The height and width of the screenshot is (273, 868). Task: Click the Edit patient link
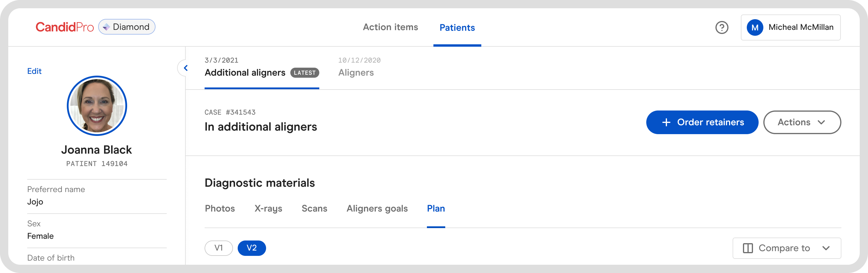pyautogui.click(x=34, y=71)
